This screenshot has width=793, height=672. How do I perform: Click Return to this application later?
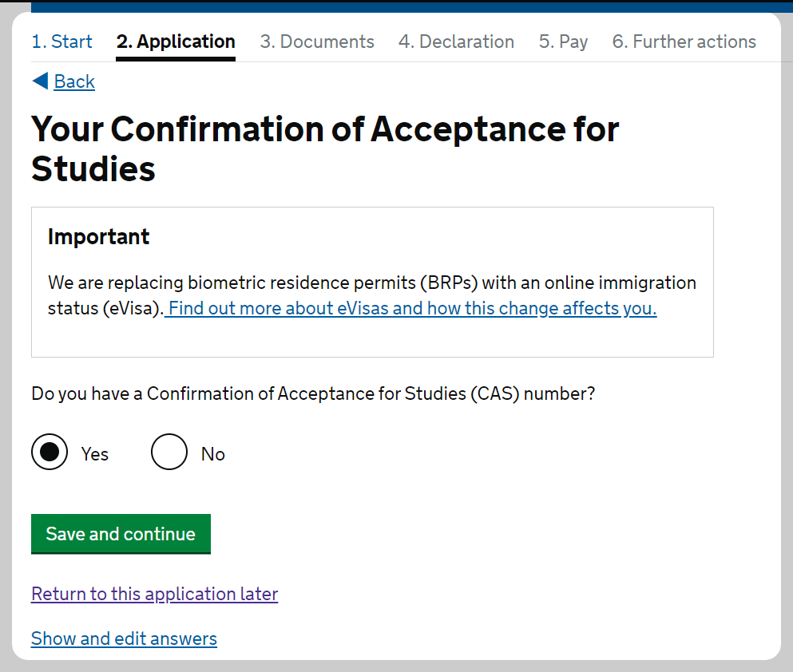click(154, 594)
